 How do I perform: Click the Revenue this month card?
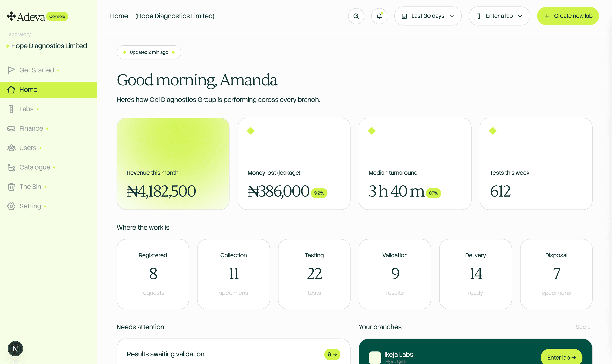click(173, 164)
